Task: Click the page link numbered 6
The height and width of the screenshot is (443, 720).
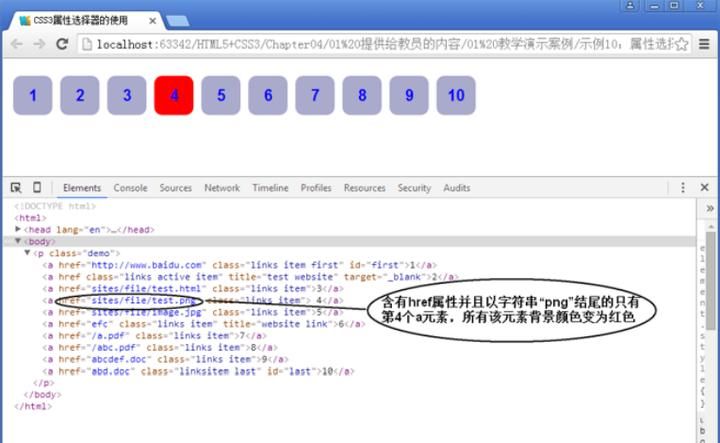Action: click(x=268, y=95)
